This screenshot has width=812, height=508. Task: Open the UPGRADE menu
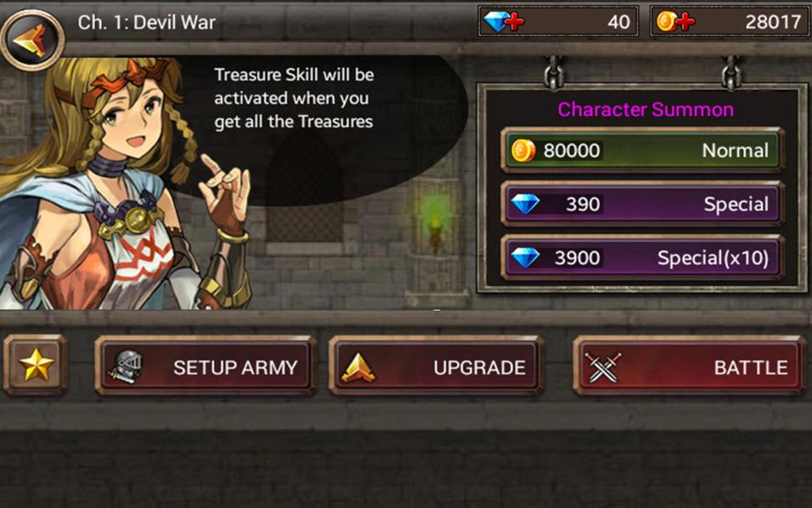tap(436, 365)
